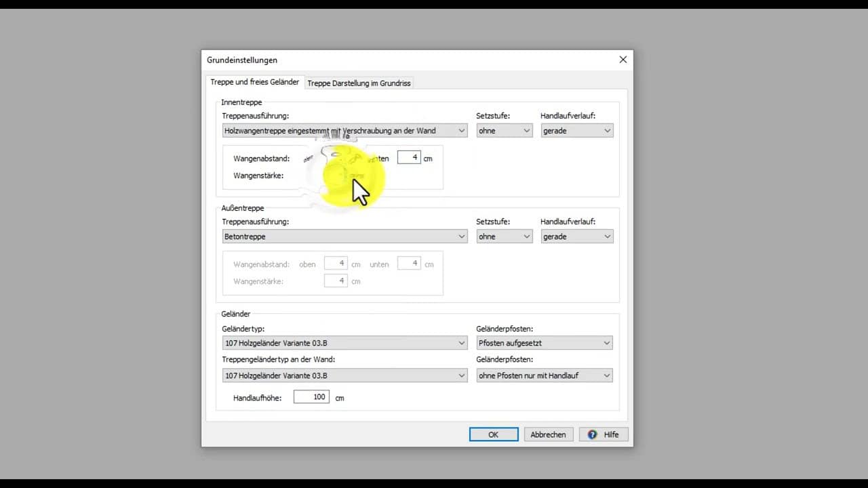The height and width of the screenshot is (488, 868).
Task: Click the blue help icon beside Hilfe
Action: click(592, 434)
